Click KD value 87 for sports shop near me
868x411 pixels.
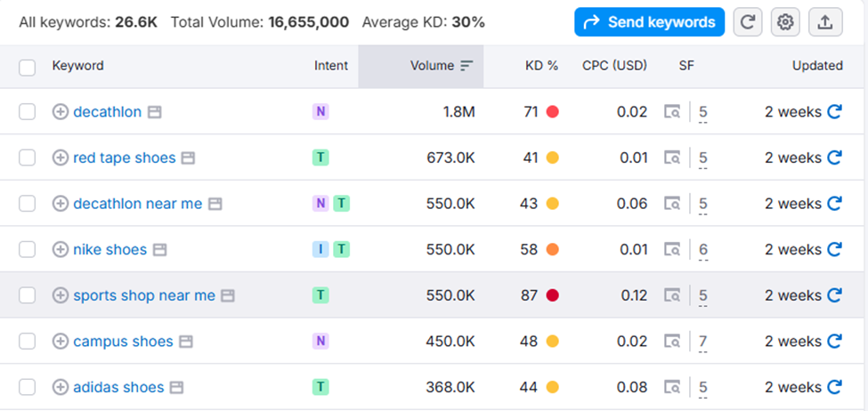[529, 295]
